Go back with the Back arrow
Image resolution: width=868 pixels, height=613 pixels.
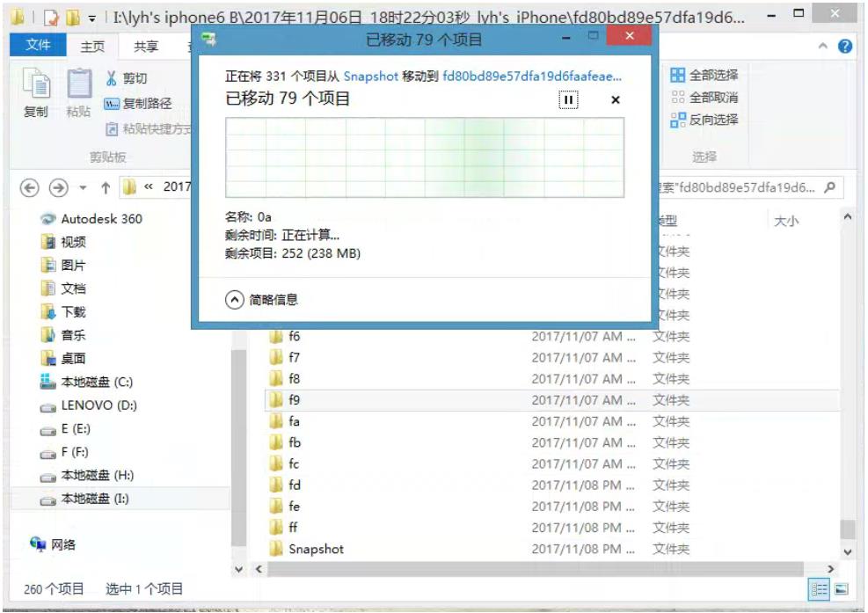[x=30, y=187]
